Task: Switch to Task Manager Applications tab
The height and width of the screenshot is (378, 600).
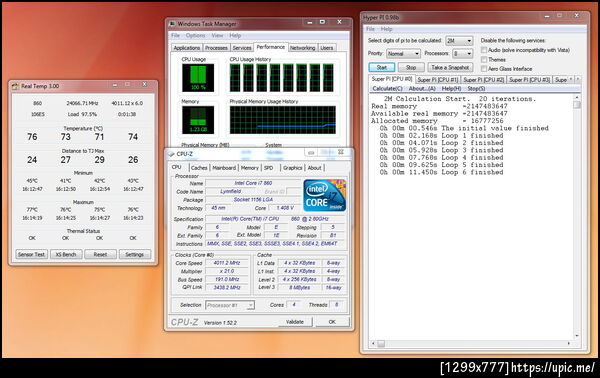Action: pyautogui.click(x=186, y=48)
